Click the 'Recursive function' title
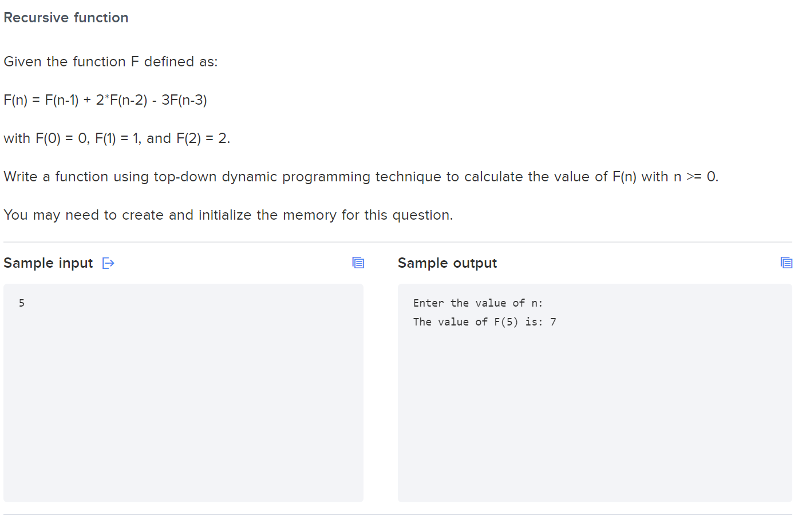Screen dimensions: 806x532 [66, 18]
